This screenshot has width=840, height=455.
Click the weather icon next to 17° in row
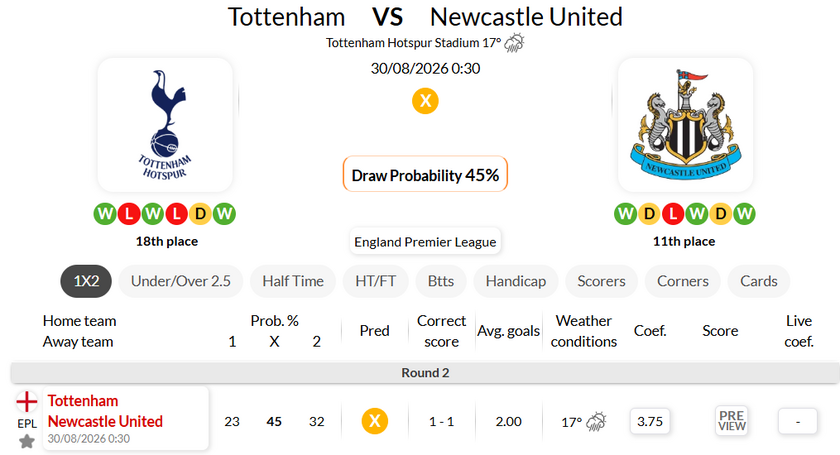point(596,422)
